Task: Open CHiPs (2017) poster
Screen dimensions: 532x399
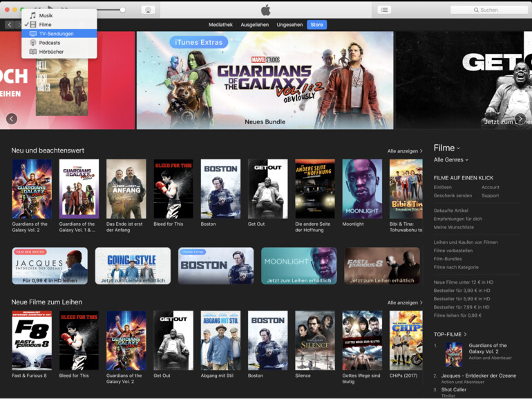Action: click(406, 340)
